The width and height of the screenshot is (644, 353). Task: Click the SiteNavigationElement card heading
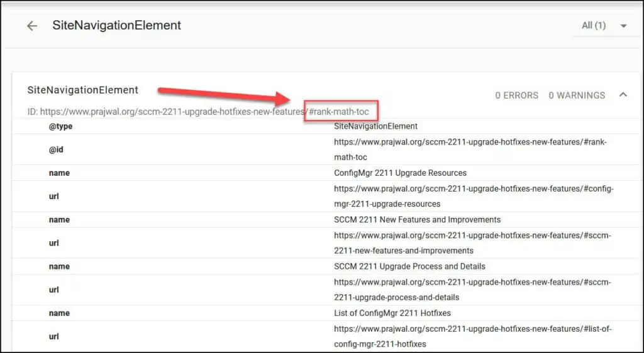(83, 90)
